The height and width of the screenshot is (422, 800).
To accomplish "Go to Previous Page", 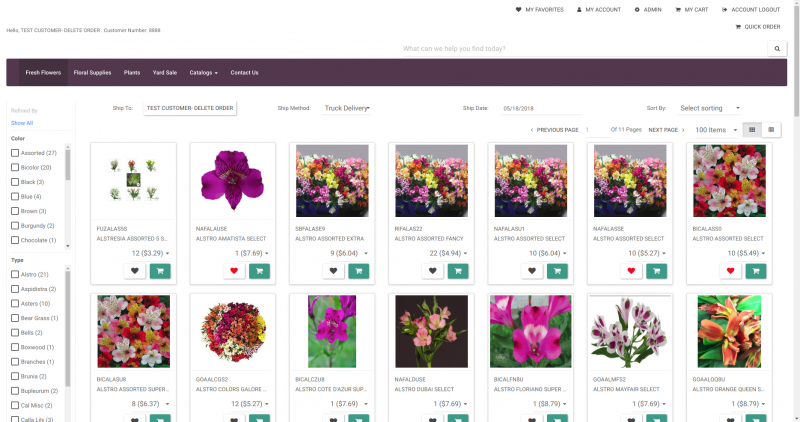I will pos(555,130).
